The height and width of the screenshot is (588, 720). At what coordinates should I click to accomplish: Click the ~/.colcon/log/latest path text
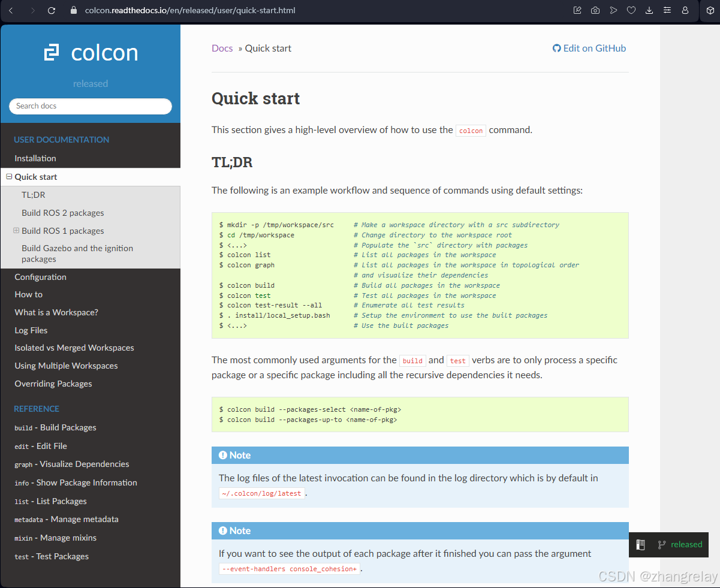[262, 493]
